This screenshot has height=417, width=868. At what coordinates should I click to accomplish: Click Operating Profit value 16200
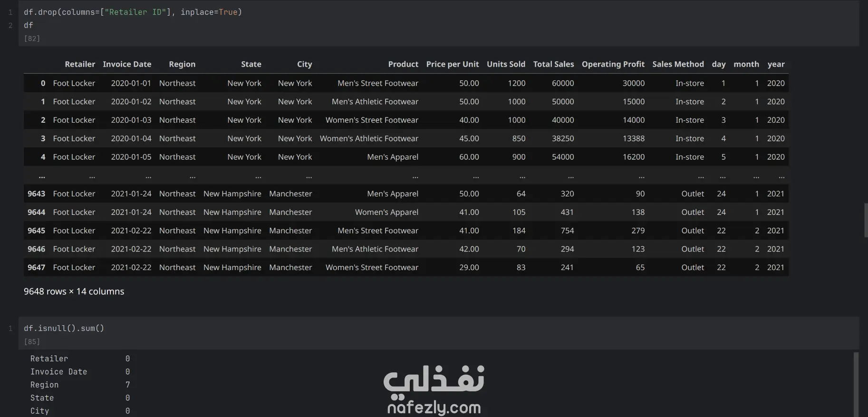pyautogui.click(x=634, y=157)
